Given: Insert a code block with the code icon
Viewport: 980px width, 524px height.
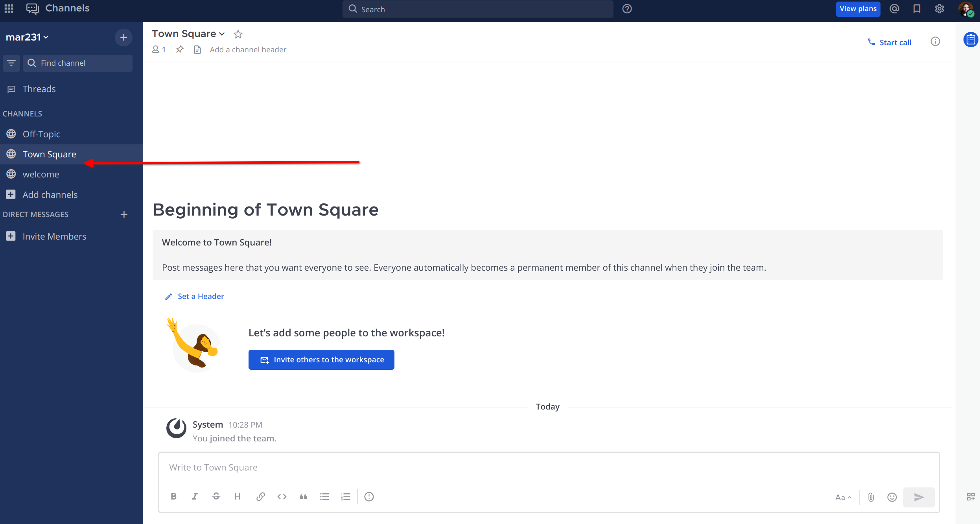Looking at the screenshot, I should coord(282,496).
